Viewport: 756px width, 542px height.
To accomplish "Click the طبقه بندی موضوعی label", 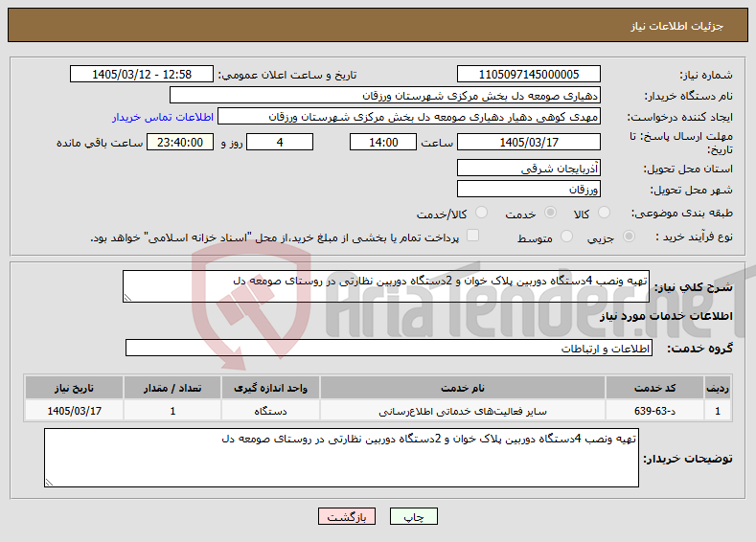I will 682,213.
